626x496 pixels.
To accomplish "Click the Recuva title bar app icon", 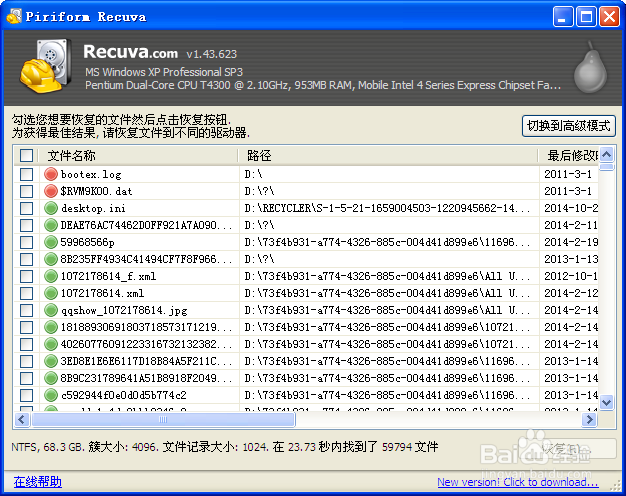I will 14,16.
